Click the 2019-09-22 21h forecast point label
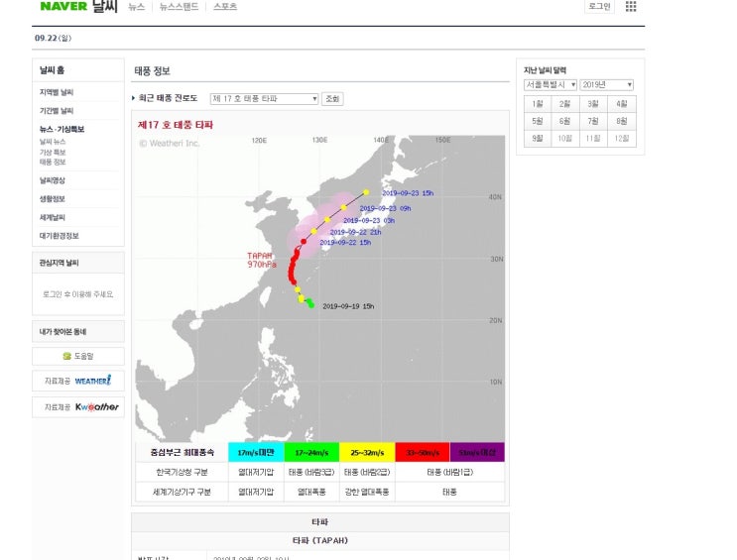737x560 pixels. point(355,232)
